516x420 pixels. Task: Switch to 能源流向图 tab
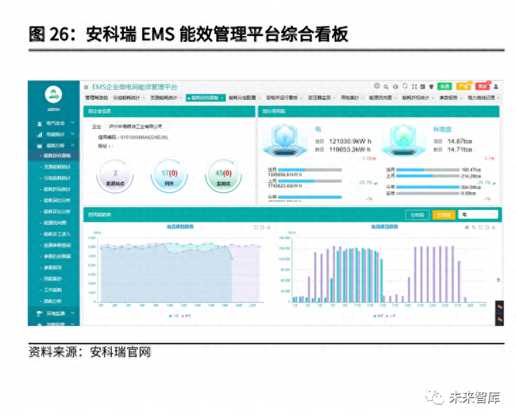point(380,98)
